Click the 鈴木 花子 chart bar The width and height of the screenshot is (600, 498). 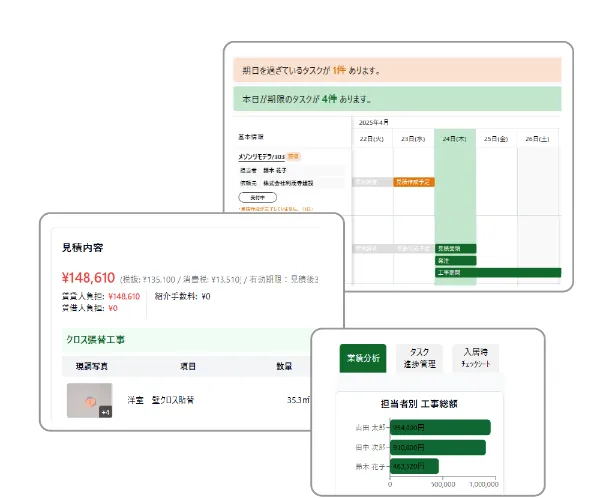click(x=414, y=466)
